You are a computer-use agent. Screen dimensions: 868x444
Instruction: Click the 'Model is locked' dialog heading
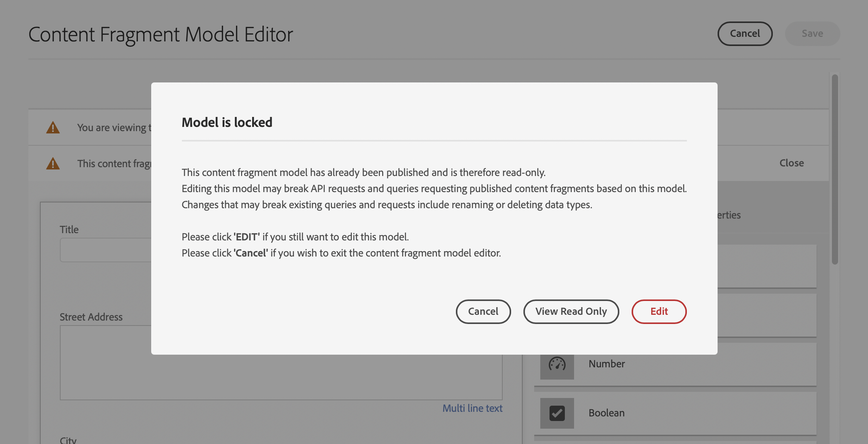pyautogui.click(x=227, y=122)
